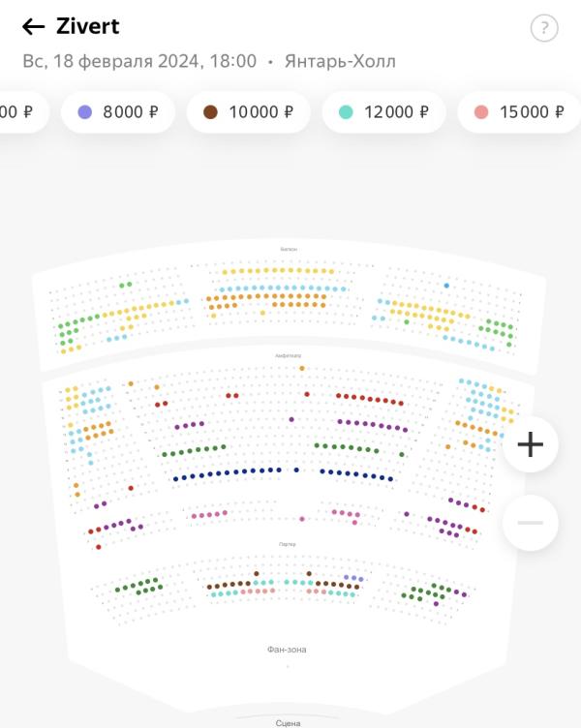Filter seats by 12000 ₽ price
This screenshot has width=581, height=728.
[x=383, y=112]
